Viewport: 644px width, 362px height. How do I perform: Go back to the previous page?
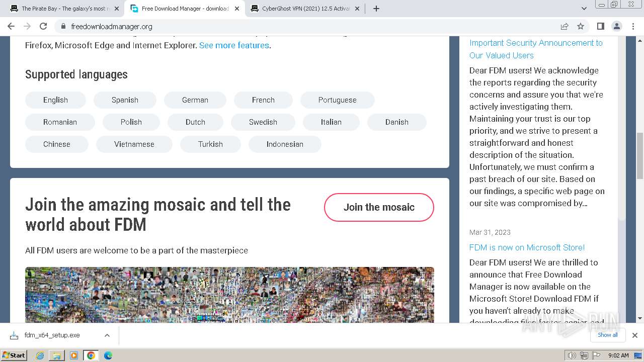11,26
